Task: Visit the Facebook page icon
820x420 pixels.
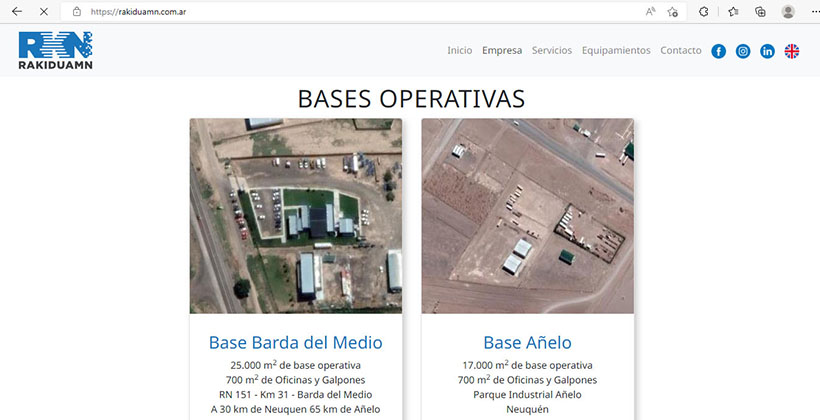Action: pyautogui.click(x=718, y=51)
